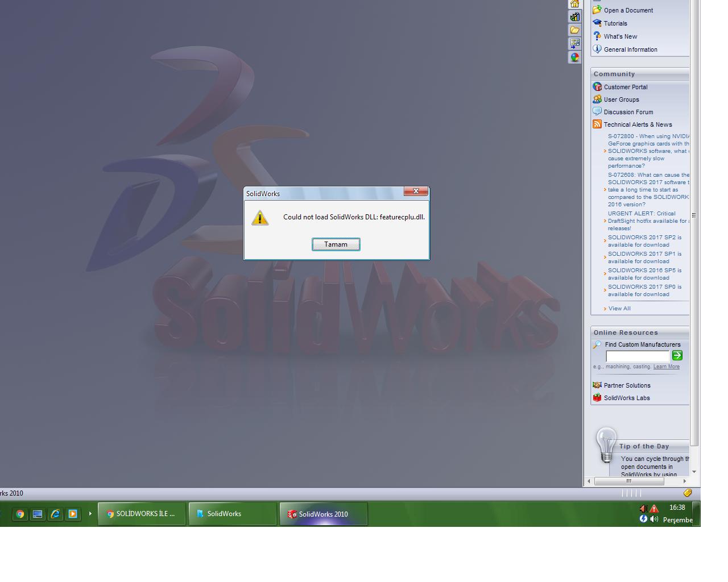This screenshot has height=582, width=728.
Task: Click the What's New question mark icon
Action: 597,36
